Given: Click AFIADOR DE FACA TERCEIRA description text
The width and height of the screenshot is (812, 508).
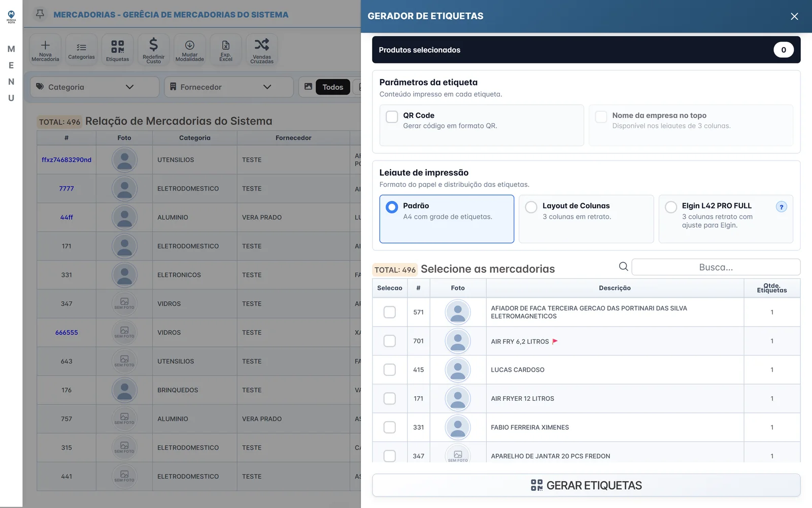Looking at the screenshot, I should 589,312.
